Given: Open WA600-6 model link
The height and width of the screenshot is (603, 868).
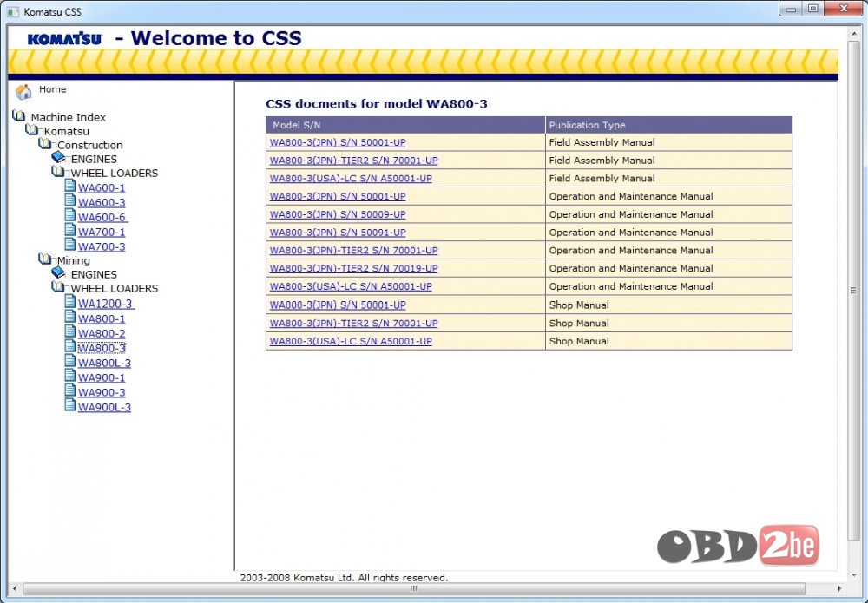Looking at the screenshot, I should tap(102, 218).
